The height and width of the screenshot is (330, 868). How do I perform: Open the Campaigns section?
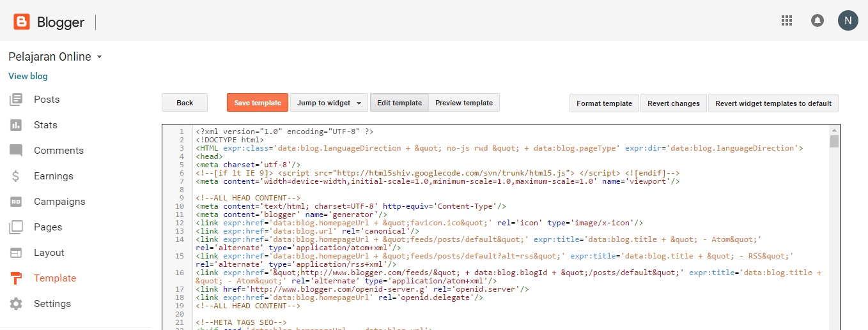(59, 202)
